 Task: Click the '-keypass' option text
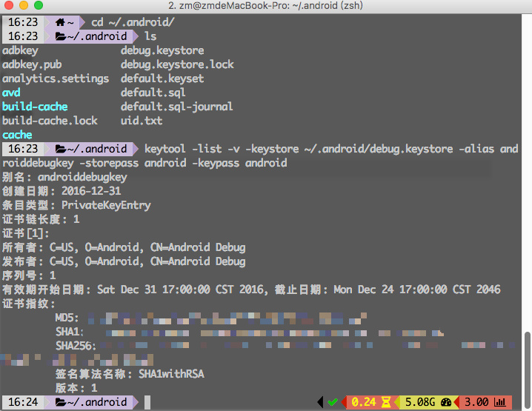click(216, 163)
